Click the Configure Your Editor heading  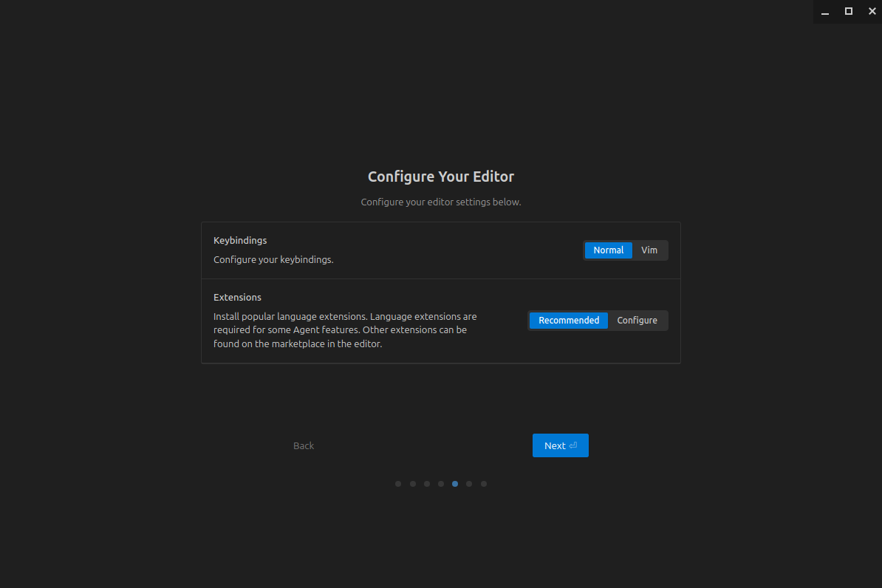pyautogui.click(x=441, y=177)
